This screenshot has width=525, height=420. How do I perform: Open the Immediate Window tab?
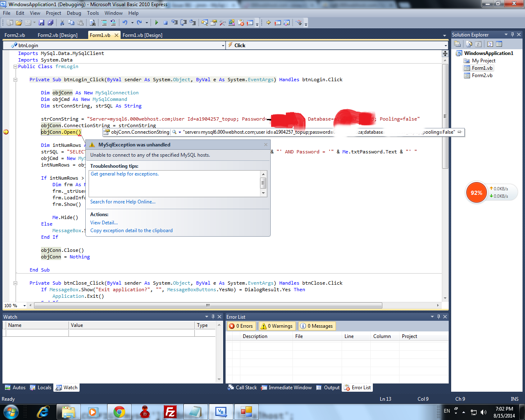tap(286, 388)
